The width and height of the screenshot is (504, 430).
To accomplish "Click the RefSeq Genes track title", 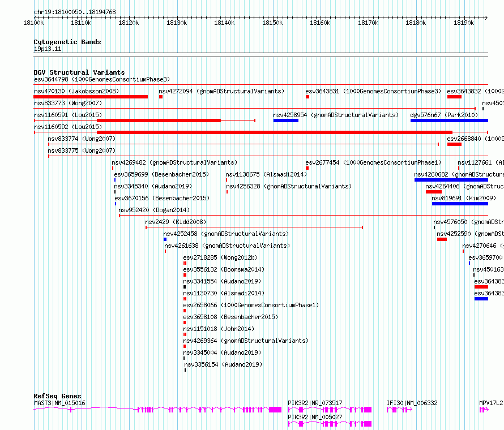I will click(57, 396).
